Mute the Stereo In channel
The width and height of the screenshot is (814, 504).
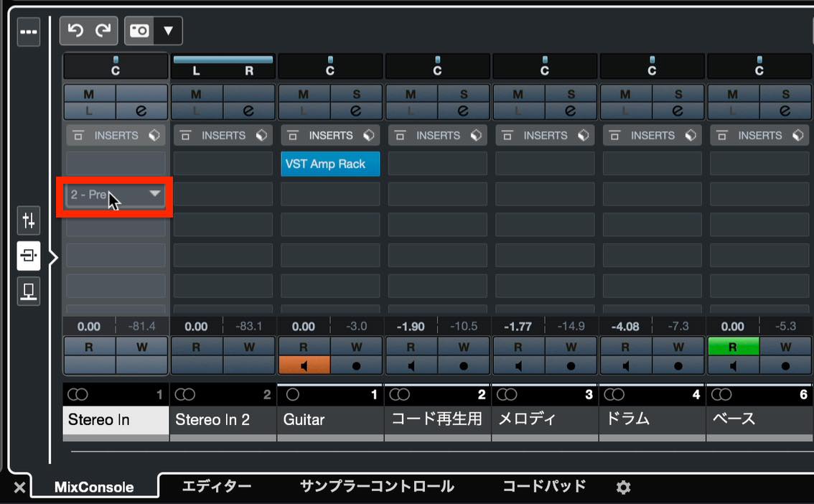pyautogui.click(x=89, y=94)
